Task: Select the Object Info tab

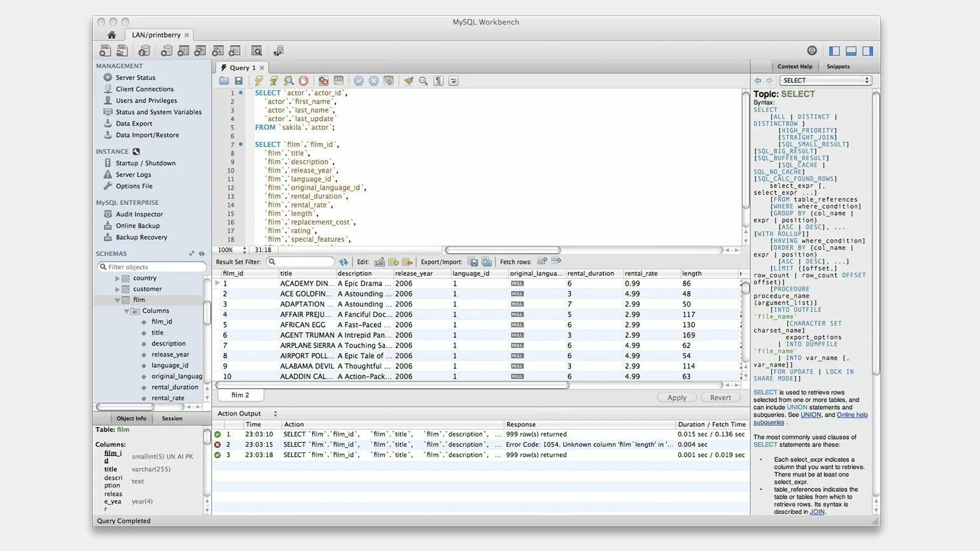Action: tap(131, 419)
